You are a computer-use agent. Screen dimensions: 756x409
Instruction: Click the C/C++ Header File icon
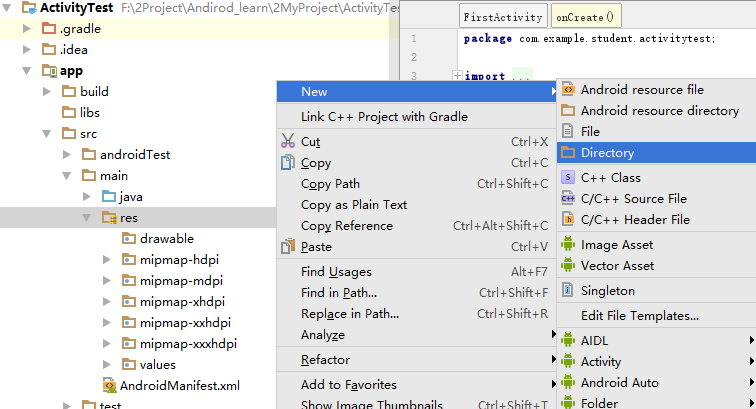coord(568,219)
